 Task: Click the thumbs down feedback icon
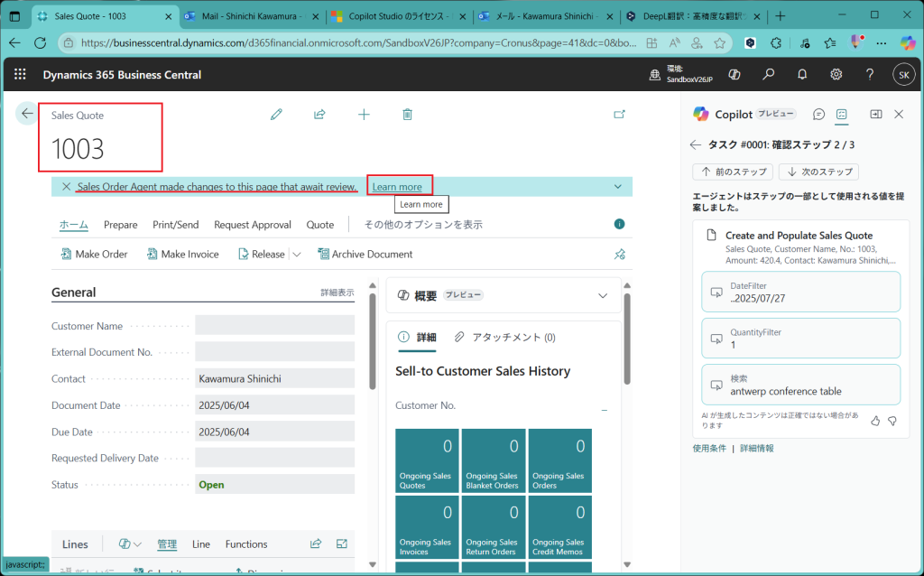[892, 421]
